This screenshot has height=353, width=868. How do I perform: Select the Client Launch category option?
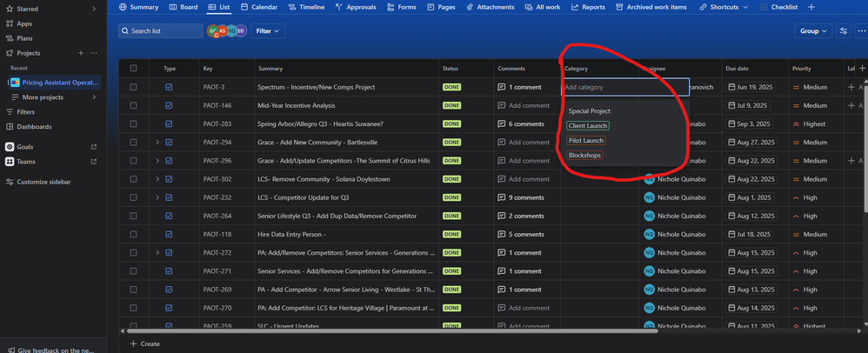(x=588, y=126)
